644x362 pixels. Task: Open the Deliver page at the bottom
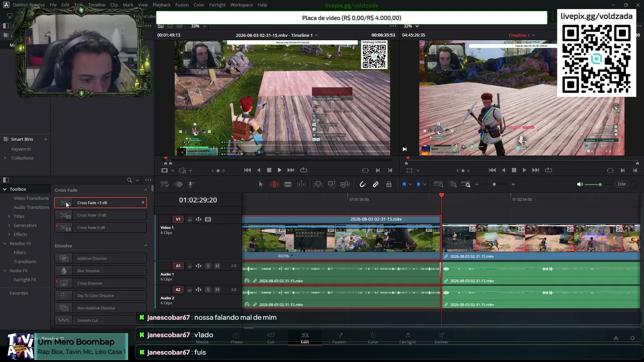coord(441,338)
